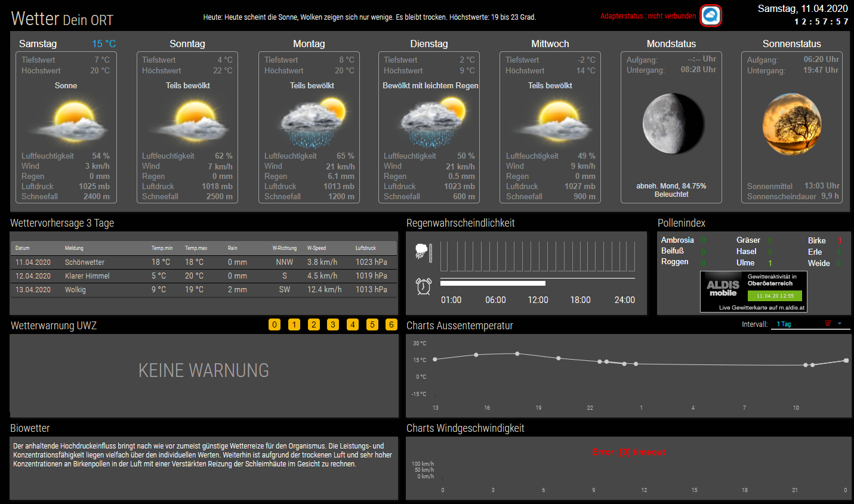The image size is (854, 504).
Task: Click the Ambrosia pollen label
Action: (x=677, y=240)
